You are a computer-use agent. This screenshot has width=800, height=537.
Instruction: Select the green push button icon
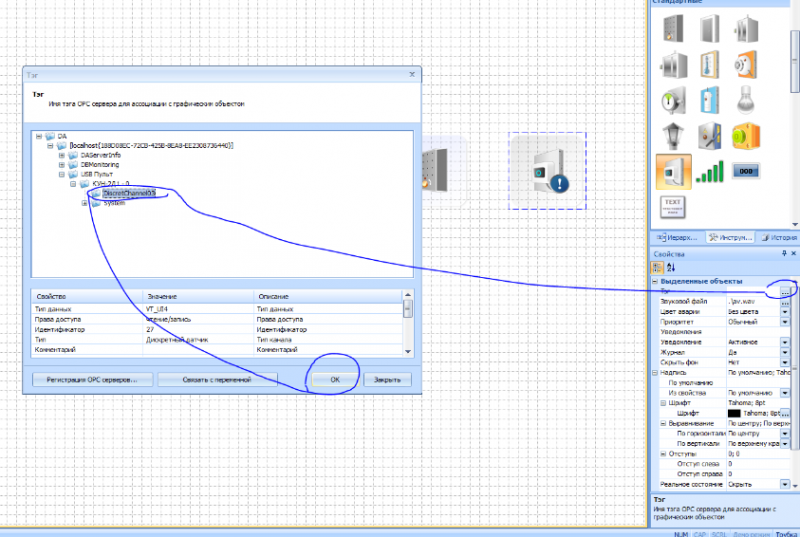(745, 136)
